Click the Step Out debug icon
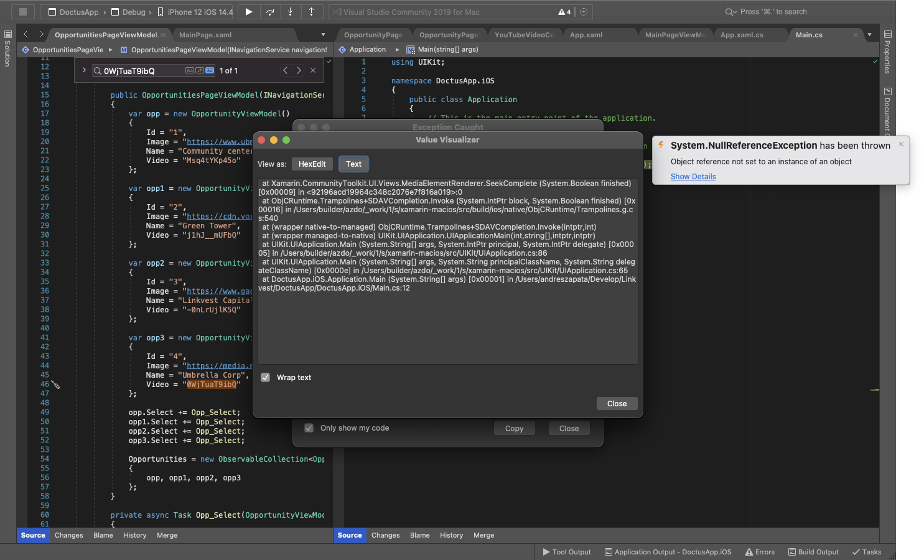The height and width of the screenshot is (560, 924). pyautogui.click(x=312, y=11)
